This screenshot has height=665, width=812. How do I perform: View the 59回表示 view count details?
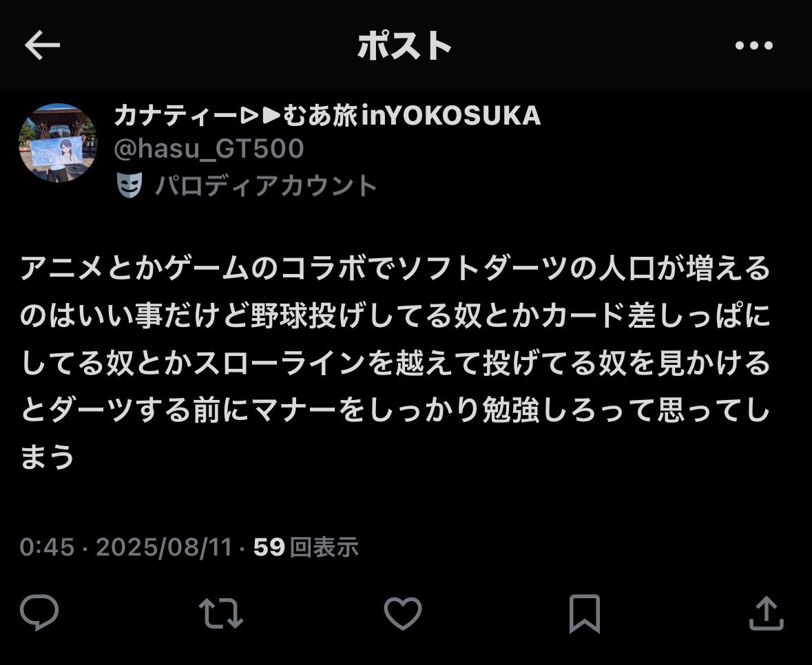point(306,547)
